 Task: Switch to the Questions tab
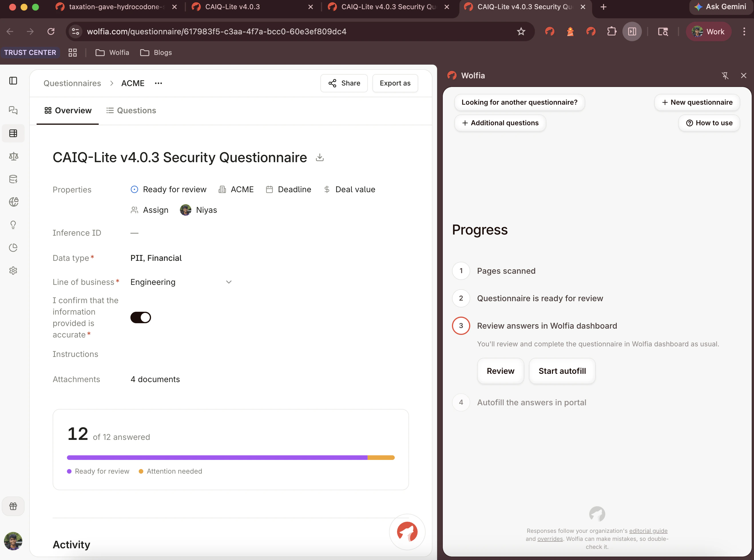pos(131,110)
